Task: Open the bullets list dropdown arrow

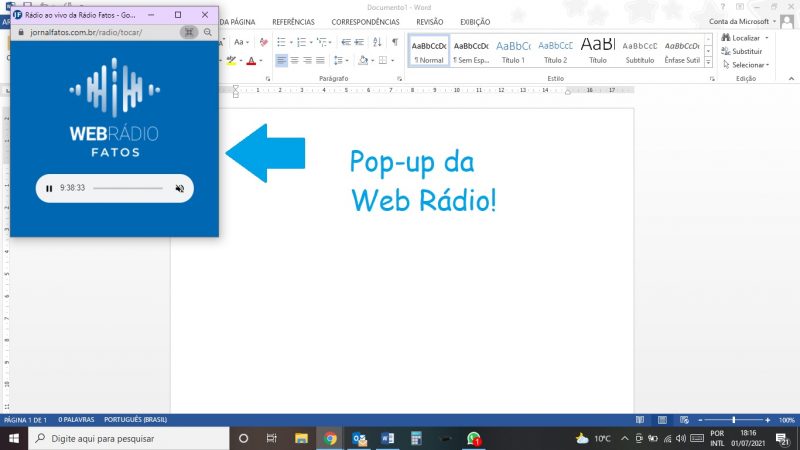Action: click(291, 42)
